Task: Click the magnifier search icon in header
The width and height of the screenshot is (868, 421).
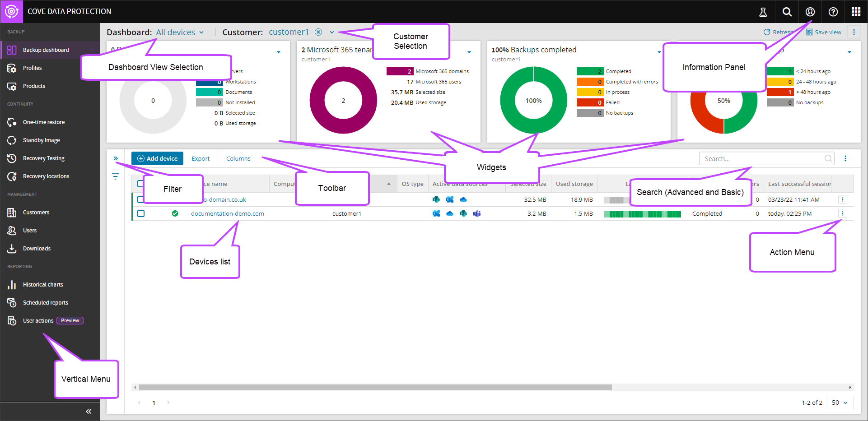Action: [x=787, y=12]
